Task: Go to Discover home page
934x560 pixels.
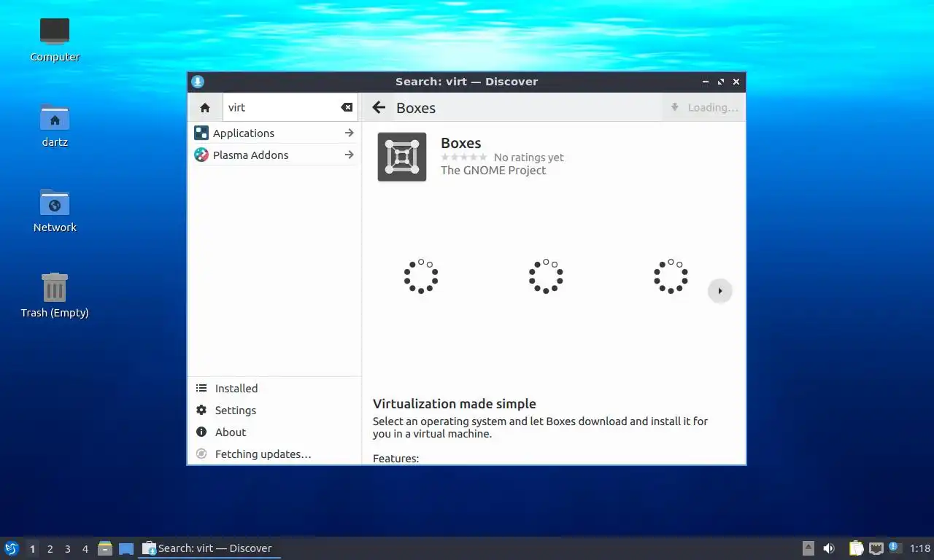Action: (205, 107)
